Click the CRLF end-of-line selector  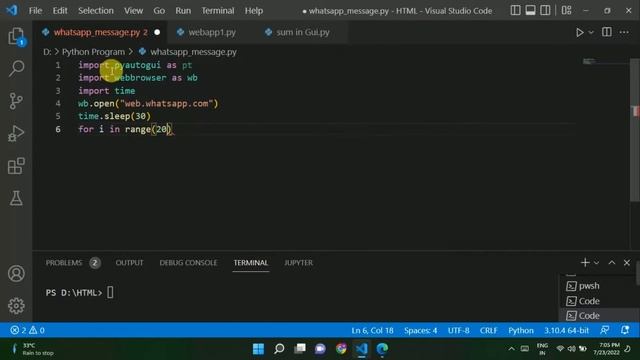point(488,330)
